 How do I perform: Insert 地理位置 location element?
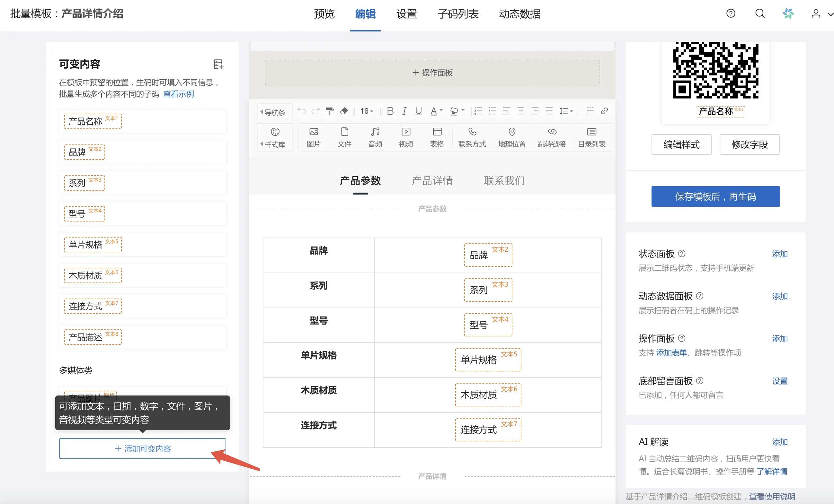click(x=512, y=137)
